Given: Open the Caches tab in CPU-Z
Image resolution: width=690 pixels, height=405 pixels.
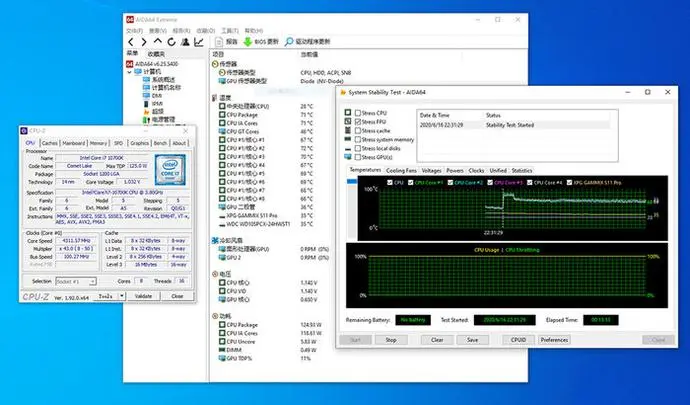Looking at the screenshot, I should click(x=50, y=143).
